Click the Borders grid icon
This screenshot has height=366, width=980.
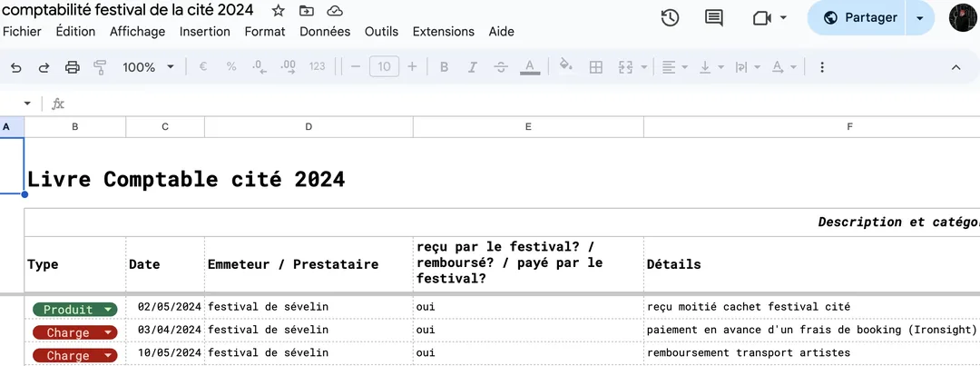[596, 67]
